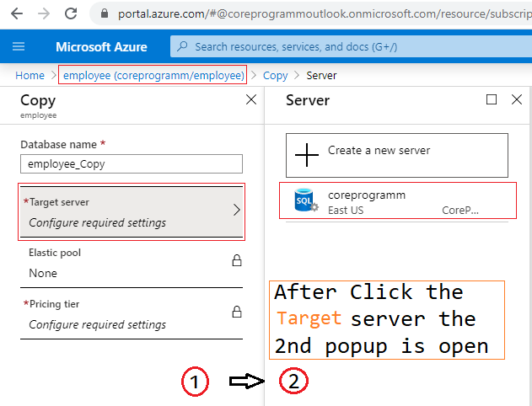View site lock info in address bar

click(105, 13)
